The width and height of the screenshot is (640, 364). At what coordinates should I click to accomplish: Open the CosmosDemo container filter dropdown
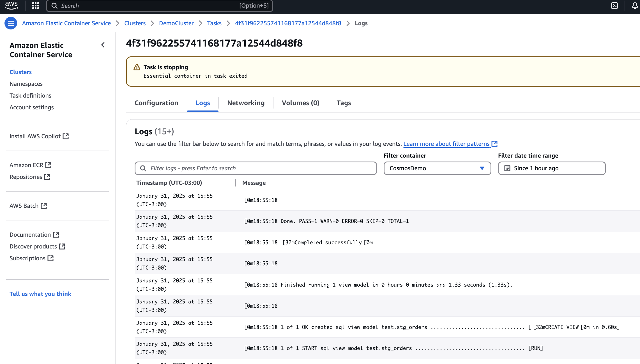point(437,168)
